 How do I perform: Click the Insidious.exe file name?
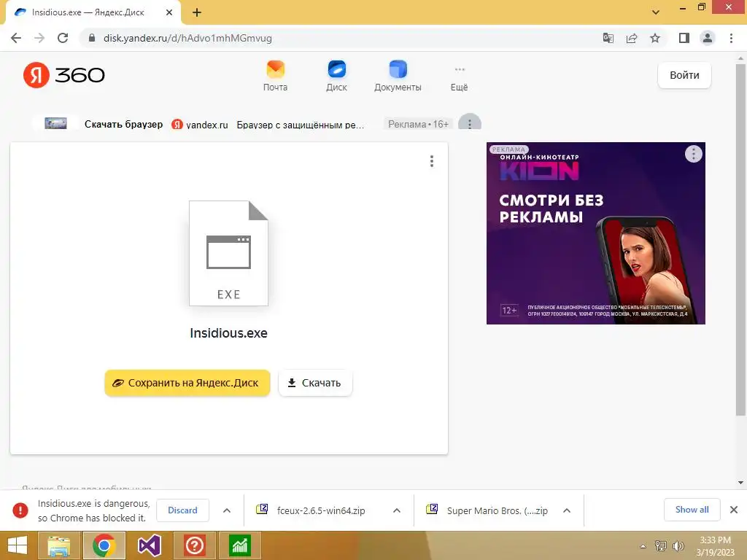(228, 333)
